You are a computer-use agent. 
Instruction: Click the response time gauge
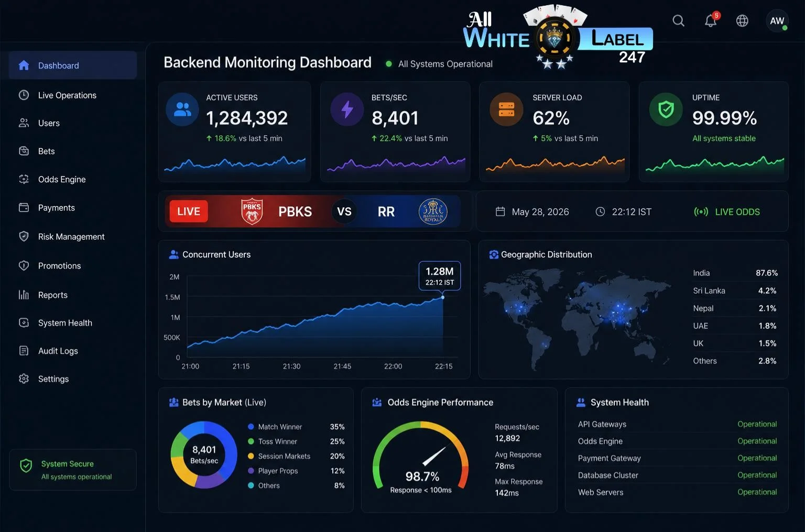tap(421, 456)
